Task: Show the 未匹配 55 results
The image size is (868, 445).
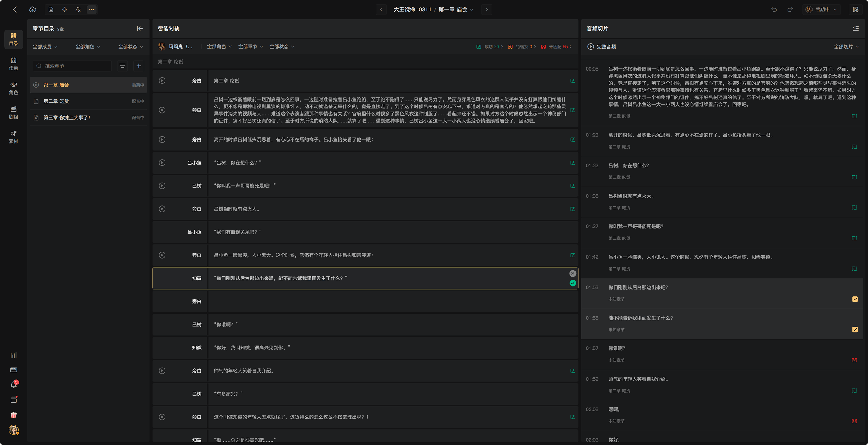Action: click(556, 46)
